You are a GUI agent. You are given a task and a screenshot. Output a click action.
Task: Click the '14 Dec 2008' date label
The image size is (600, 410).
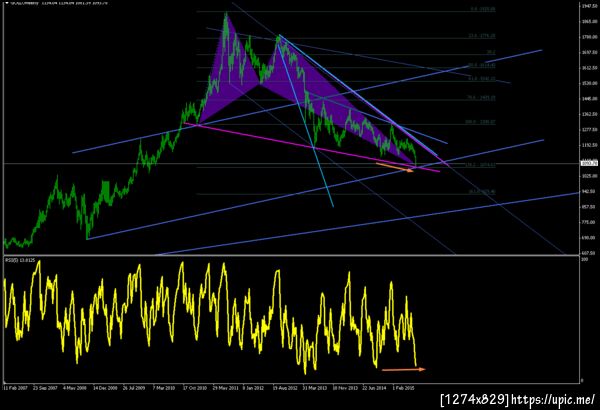[x=105, y=388]
